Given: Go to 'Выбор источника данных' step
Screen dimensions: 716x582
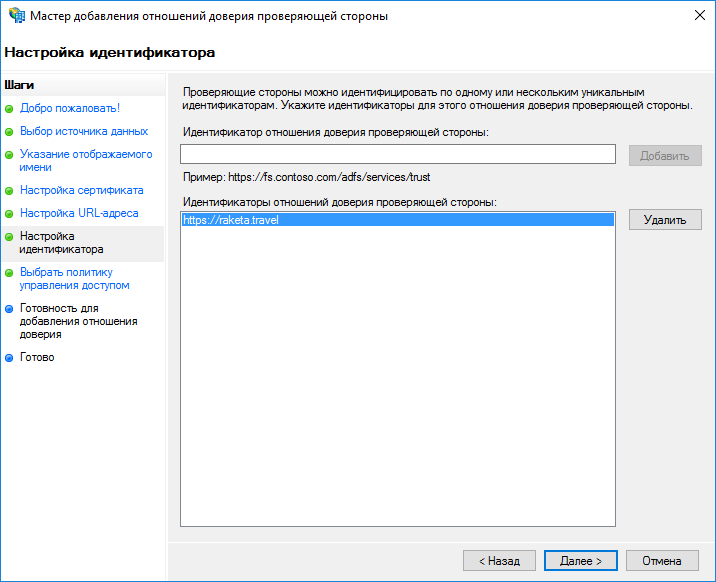Looking at the screenshot, I should click(84, 132).
